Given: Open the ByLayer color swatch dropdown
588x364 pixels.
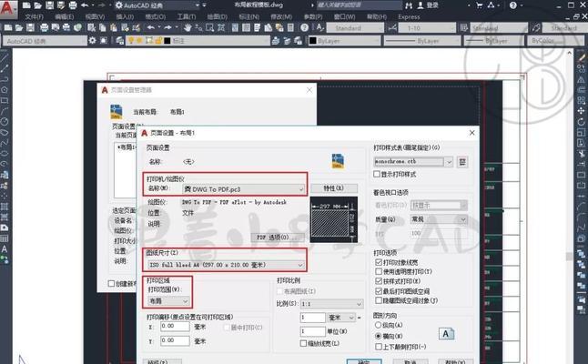Looking at the screenshot, I should [x=344, y=40].
